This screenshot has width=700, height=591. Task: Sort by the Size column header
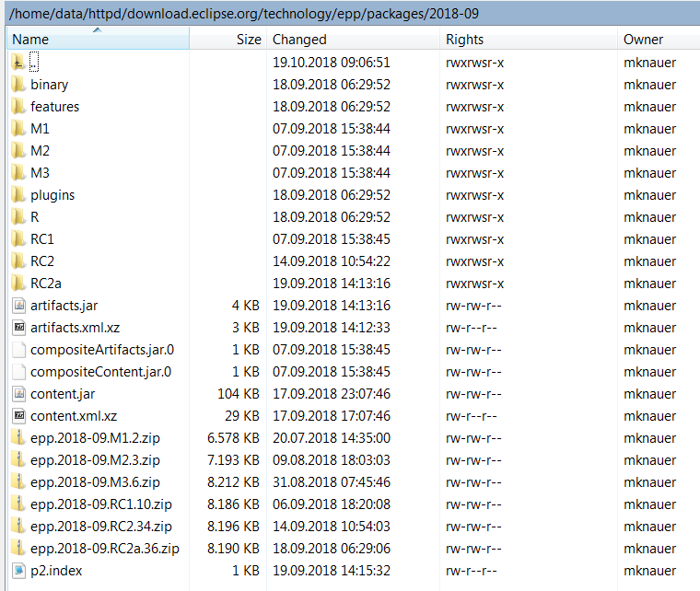point(228,39)
